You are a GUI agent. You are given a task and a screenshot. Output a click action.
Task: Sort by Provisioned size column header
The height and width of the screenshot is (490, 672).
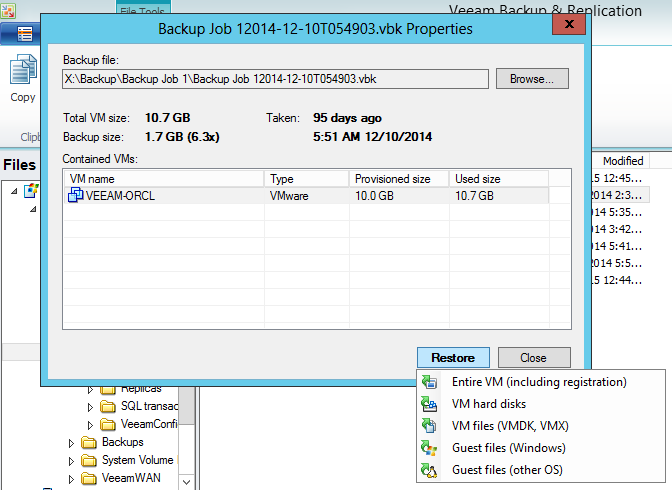click(399, 179)
